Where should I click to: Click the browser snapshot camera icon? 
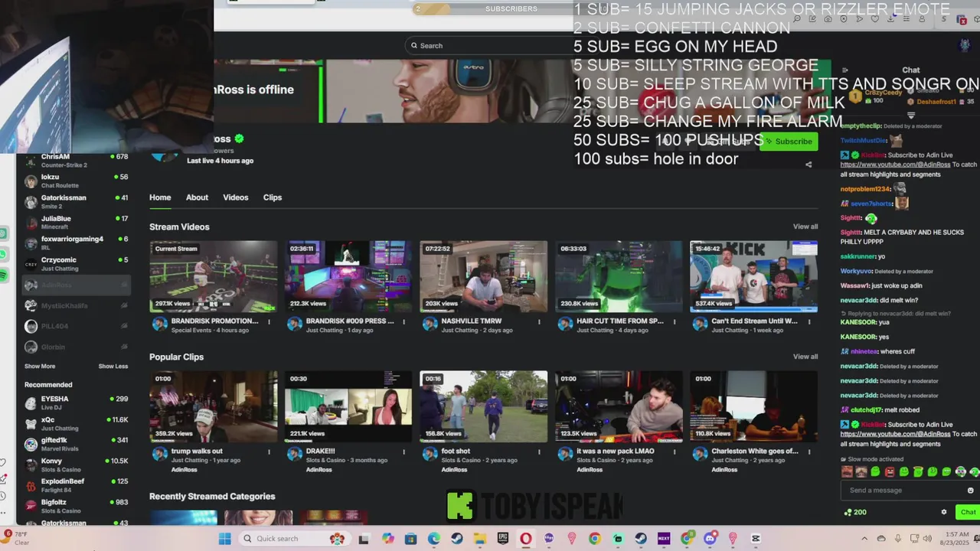[x=828, y=19]
